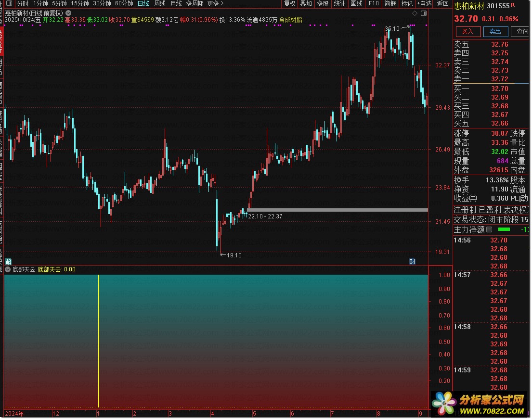Click the 外盘 value 32615

(x=499, y=170)
